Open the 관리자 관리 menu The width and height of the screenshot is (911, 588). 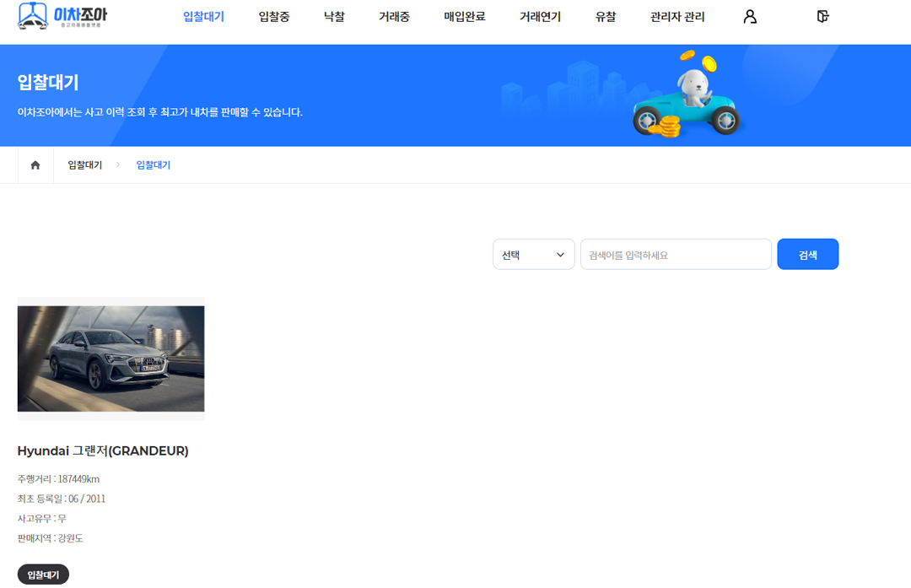click(x=677, y=17)
